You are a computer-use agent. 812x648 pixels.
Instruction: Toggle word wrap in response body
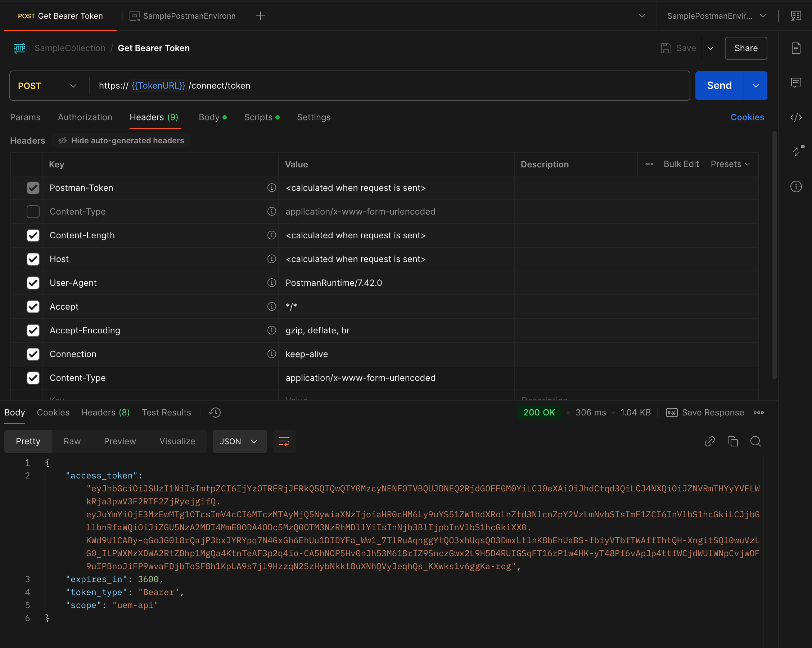[284, 441]
